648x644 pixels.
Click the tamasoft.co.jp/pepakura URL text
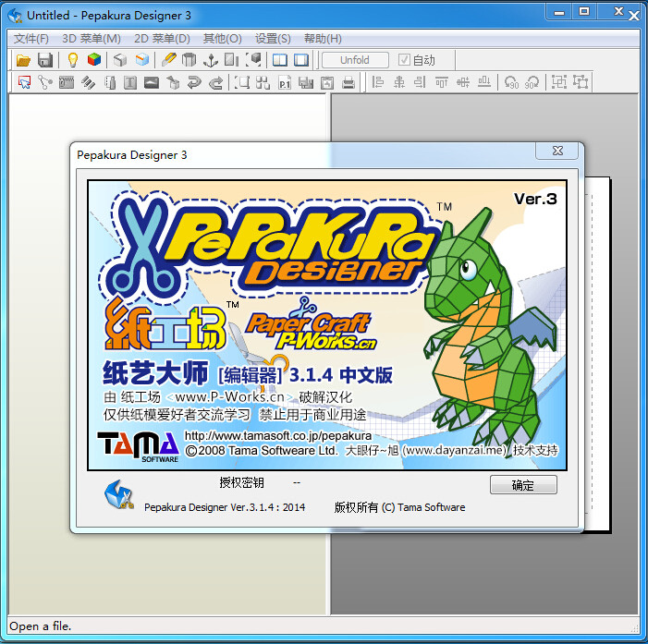(x=277, y=436)
